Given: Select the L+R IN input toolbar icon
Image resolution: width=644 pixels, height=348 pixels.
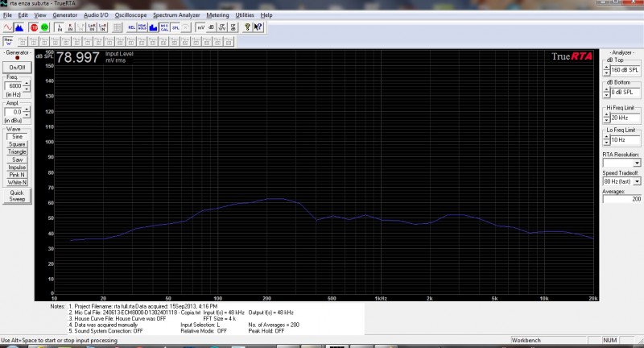Looking at the screenshot, I should [92, 27].
